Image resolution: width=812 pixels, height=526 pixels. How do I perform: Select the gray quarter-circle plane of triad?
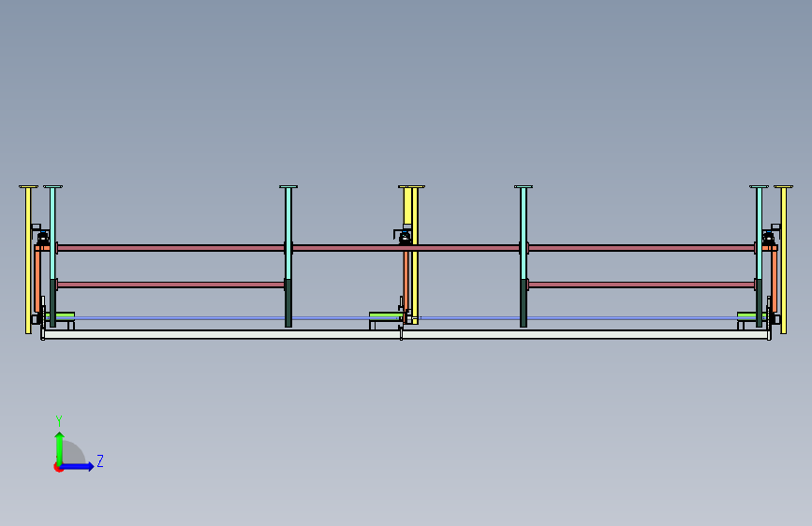pyautogui.click(x=72, y=453)
